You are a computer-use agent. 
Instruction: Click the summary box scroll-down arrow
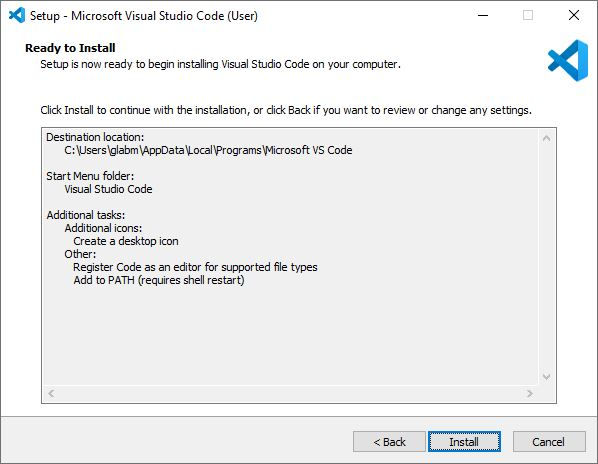[x=546, y=377]
